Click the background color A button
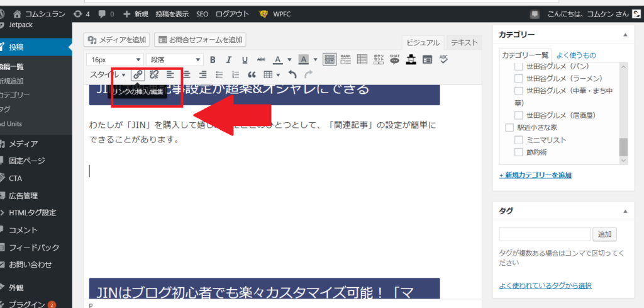Viewport: 644px width, 308px height. [303, 60]
